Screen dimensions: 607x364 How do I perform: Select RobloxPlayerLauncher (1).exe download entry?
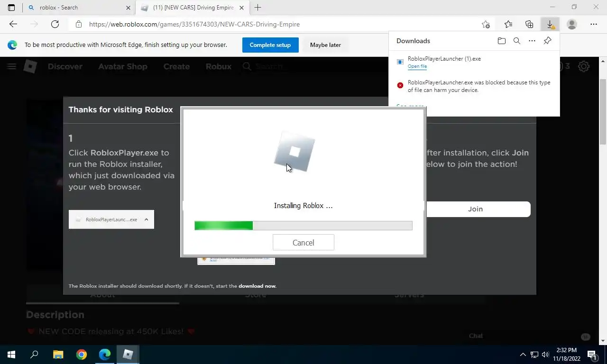click(x=474, y=62)
